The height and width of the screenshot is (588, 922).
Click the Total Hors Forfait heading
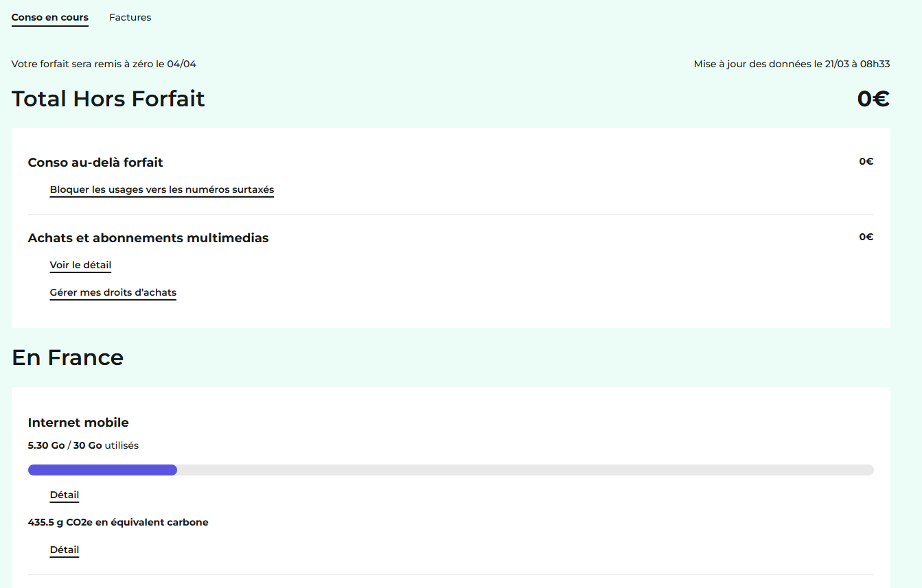108,99
